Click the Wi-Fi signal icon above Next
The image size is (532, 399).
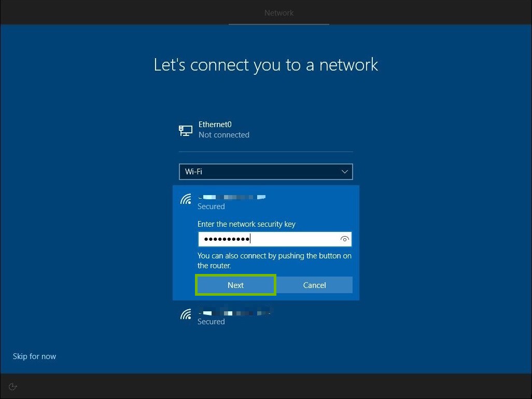click(x=186, y=199)
